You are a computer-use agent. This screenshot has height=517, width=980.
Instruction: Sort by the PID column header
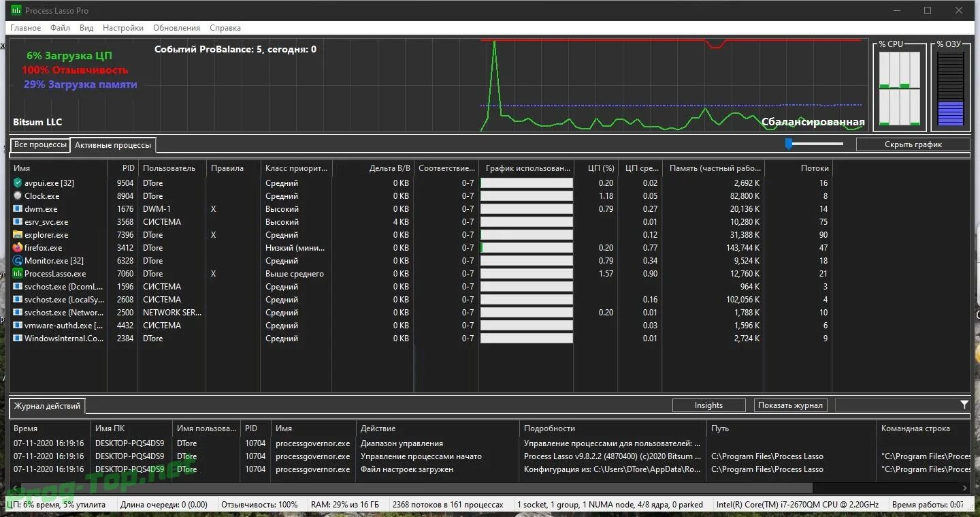123,168
